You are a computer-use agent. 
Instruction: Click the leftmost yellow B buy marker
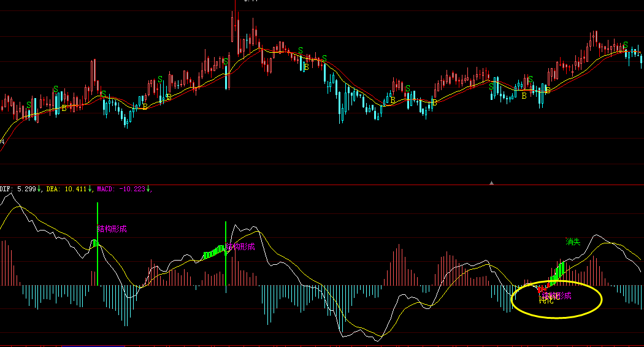[64, 109]
